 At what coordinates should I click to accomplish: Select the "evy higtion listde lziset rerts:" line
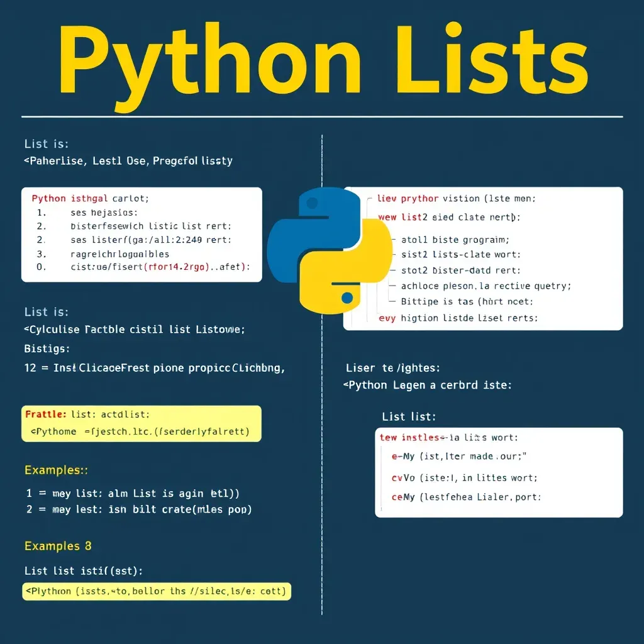click(x=458, y=318)
